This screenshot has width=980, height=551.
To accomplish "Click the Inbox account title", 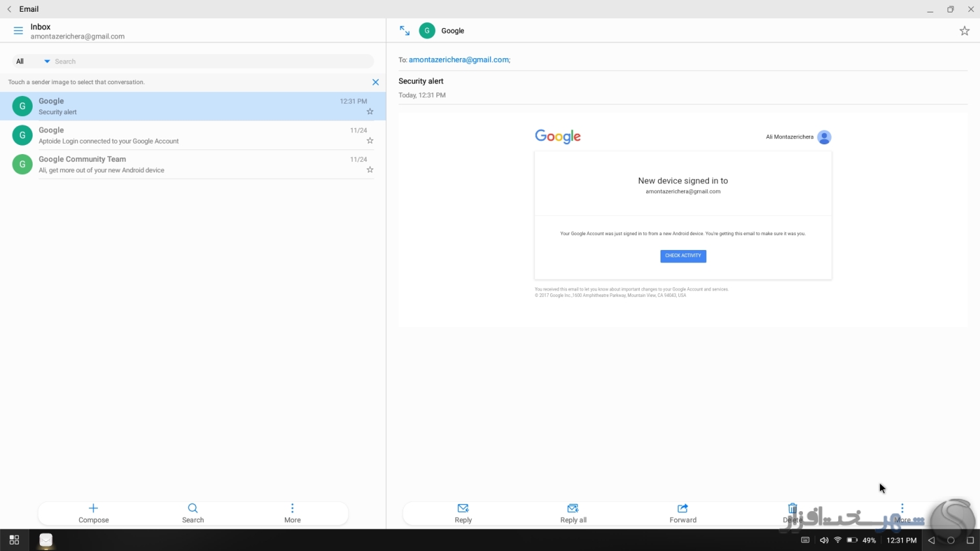I will (x=41, y=27).
